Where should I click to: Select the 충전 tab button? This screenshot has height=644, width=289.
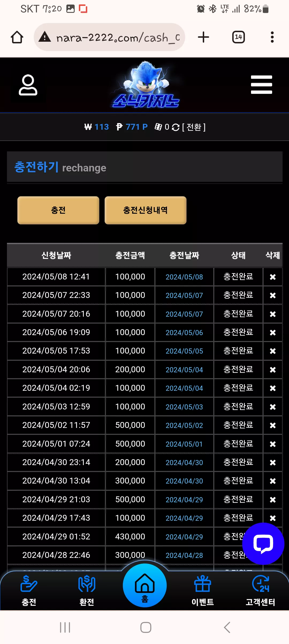pos(58,210)
